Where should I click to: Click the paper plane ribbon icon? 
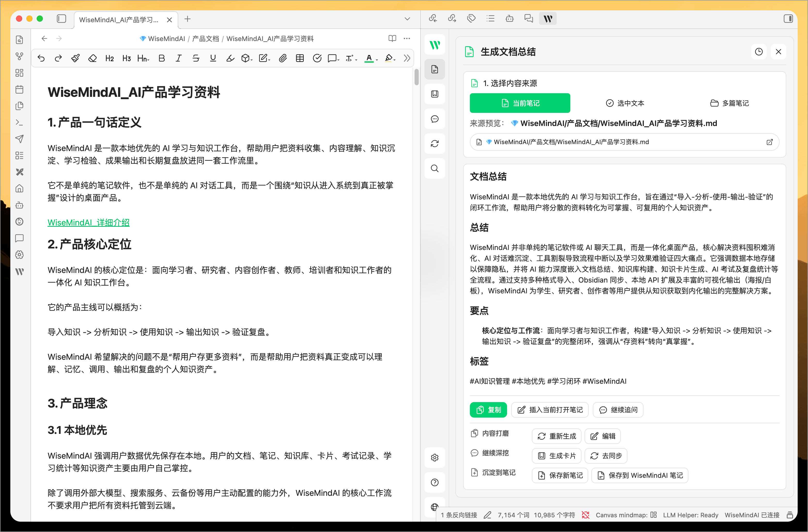19,139
